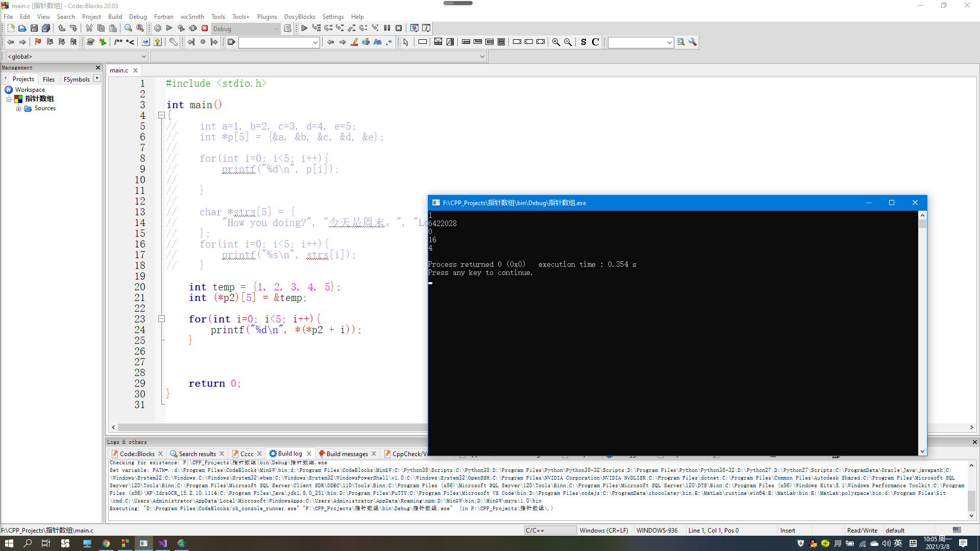
Task: Switch to the FSymbols tab
Action: [x=77, y=79]
